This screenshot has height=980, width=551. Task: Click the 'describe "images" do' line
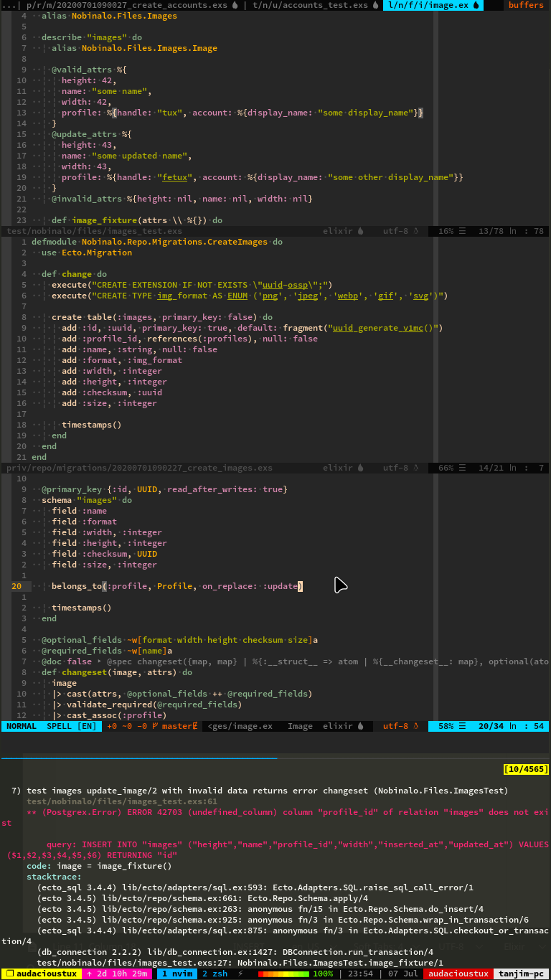coord(92,37)
